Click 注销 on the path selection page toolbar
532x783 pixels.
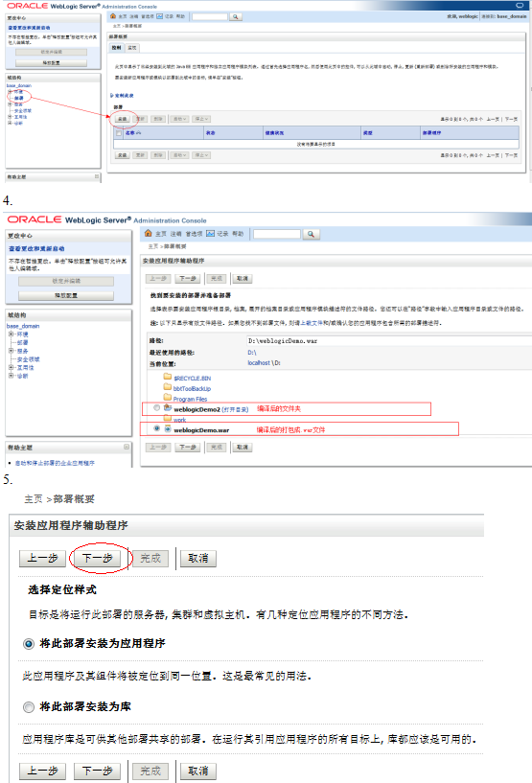tap(175, 234)
